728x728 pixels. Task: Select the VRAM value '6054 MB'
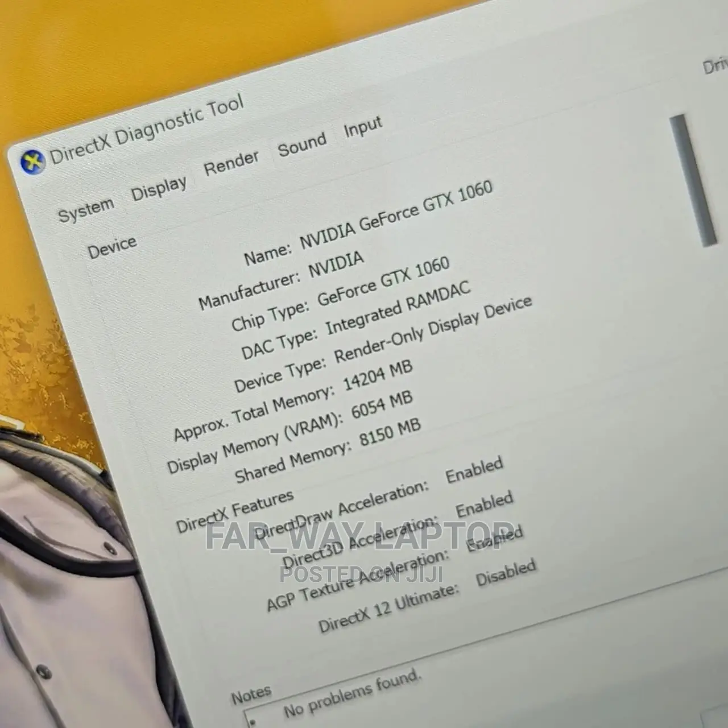pyautogui.click(x=382, y=405)
